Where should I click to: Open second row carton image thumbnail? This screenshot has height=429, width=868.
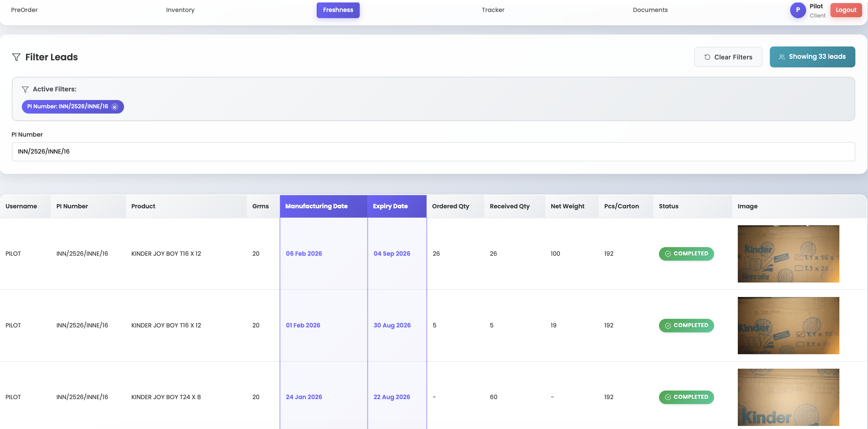click(x=788, y=326)
